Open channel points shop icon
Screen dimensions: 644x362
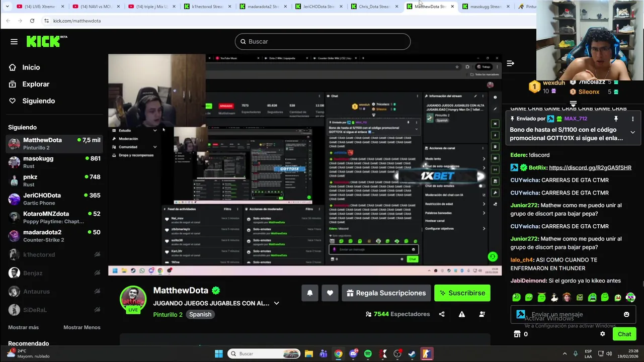pos(517,334)
